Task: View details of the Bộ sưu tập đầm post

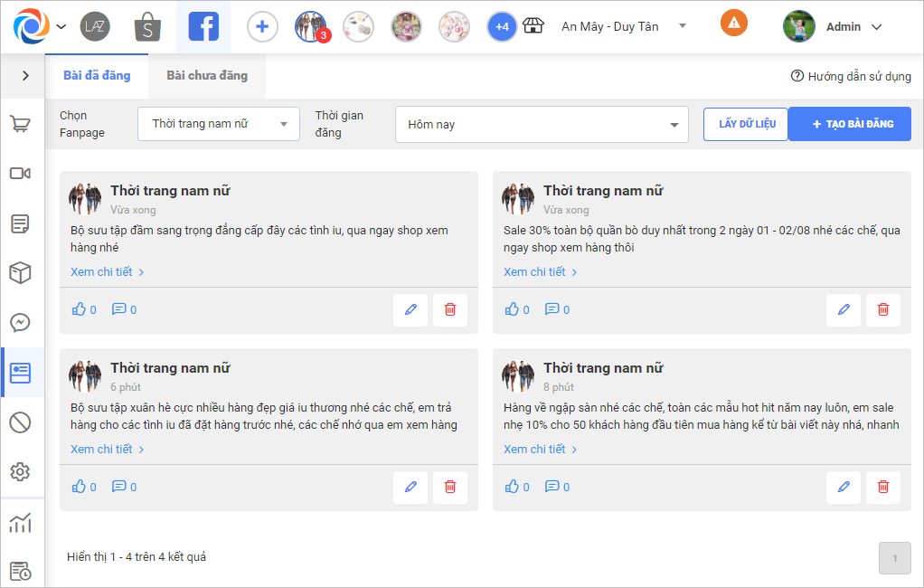Action: pyautogui.click(x=107, y=272)
